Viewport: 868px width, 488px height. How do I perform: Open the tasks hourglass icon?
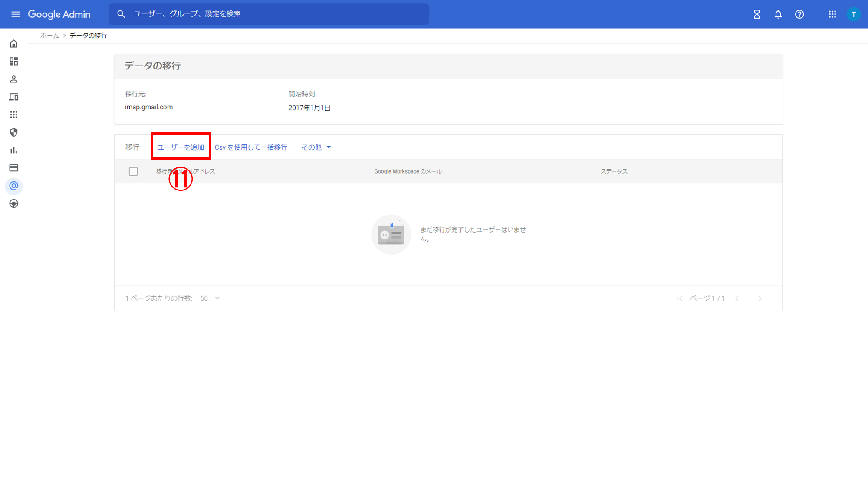(x=757, y=14)
